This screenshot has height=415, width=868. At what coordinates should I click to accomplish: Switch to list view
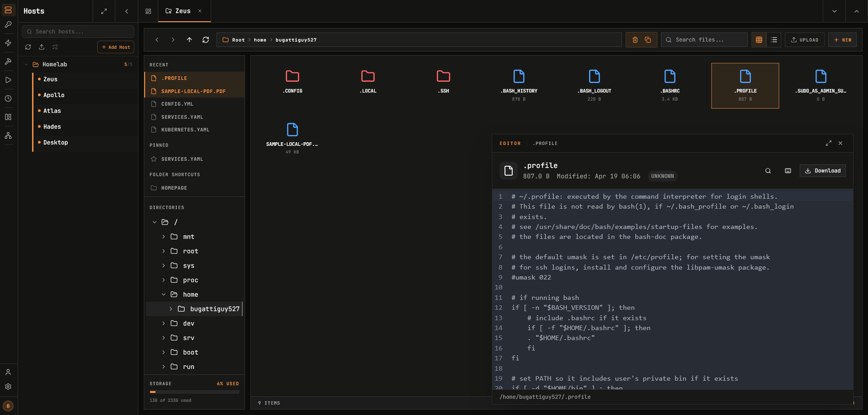point(774,40)
